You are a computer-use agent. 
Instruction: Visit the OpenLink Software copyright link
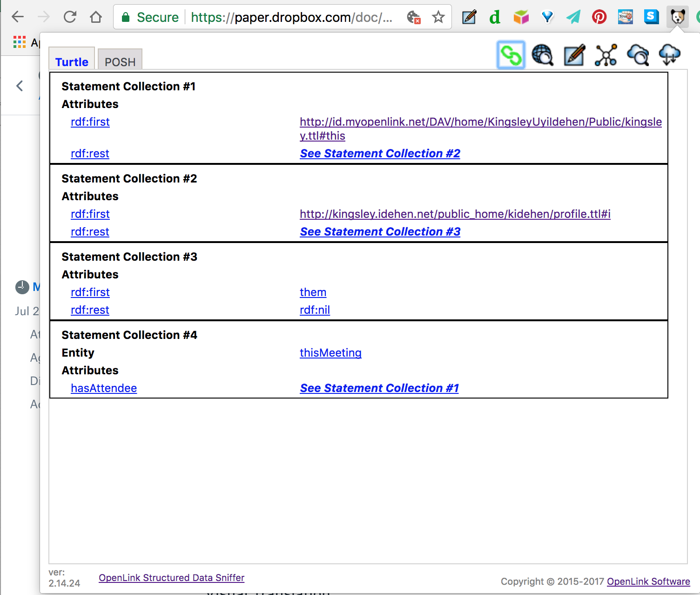click(648, 581)
